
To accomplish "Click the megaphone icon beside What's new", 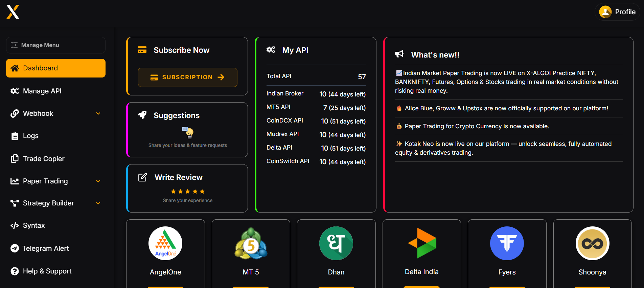I will tap(399, 54).
